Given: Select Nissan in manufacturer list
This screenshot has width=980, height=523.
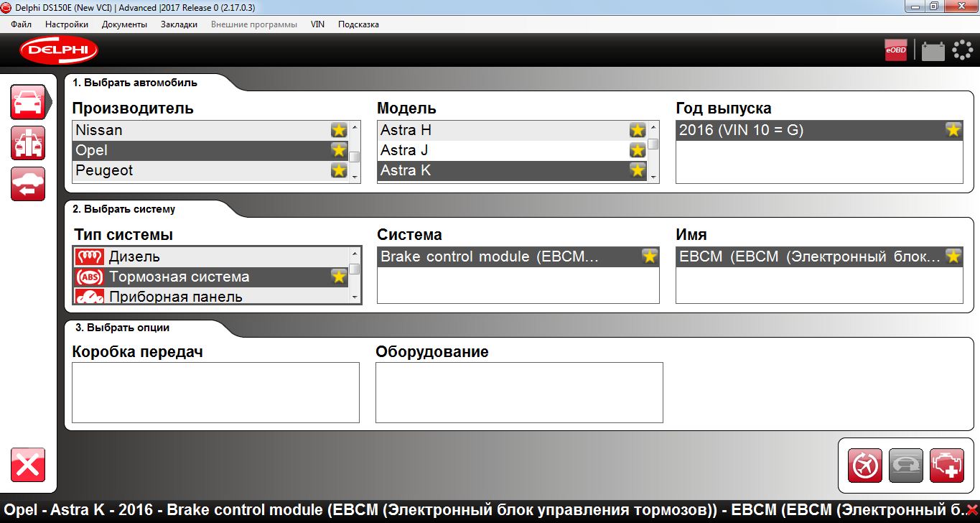Looking at the screenshot, I should coord(210,130).
